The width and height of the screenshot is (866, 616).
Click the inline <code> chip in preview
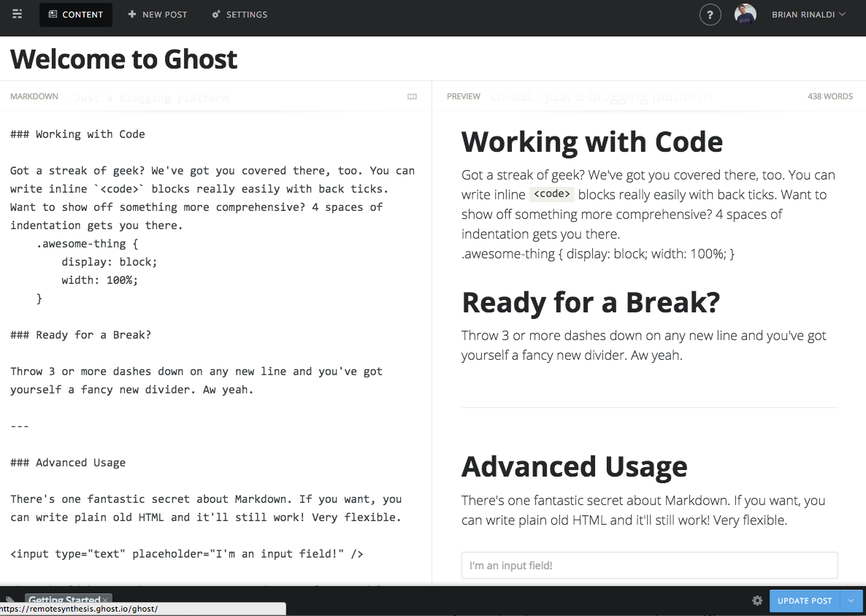pos(552,193)
